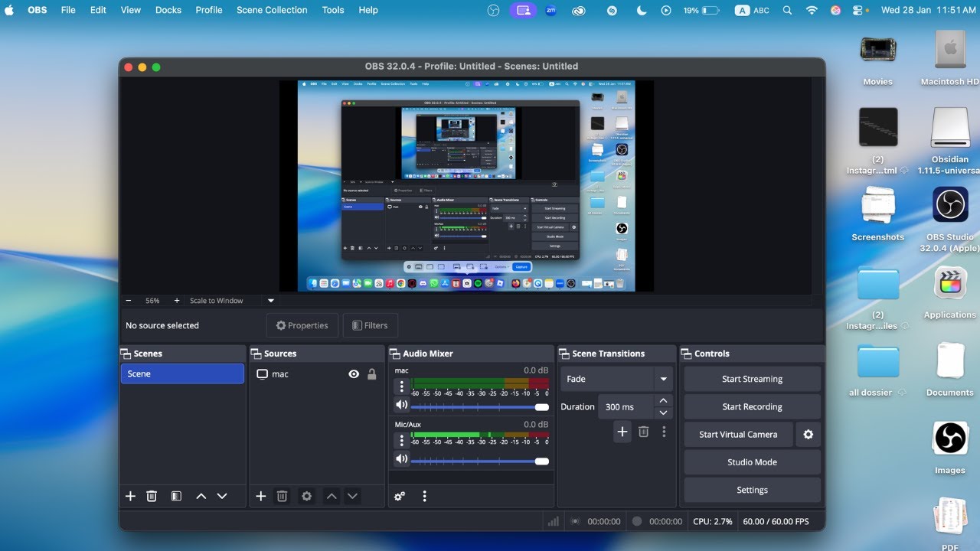Toggle lock on mac source
980x551 pixels.
coord(372,374)
